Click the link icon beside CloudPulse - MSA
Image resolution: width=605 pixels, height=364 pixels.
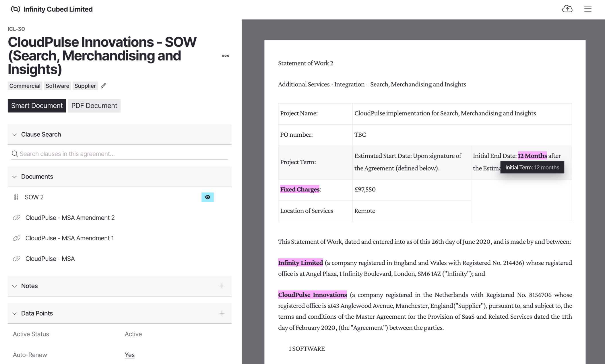coord(17,259)
